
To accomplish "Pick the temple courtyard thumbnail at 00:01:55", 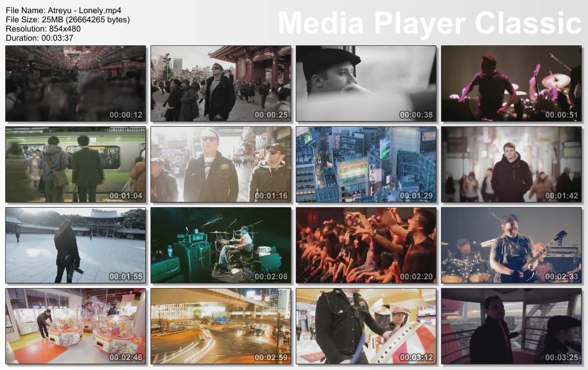I will (x=76, y=246).
